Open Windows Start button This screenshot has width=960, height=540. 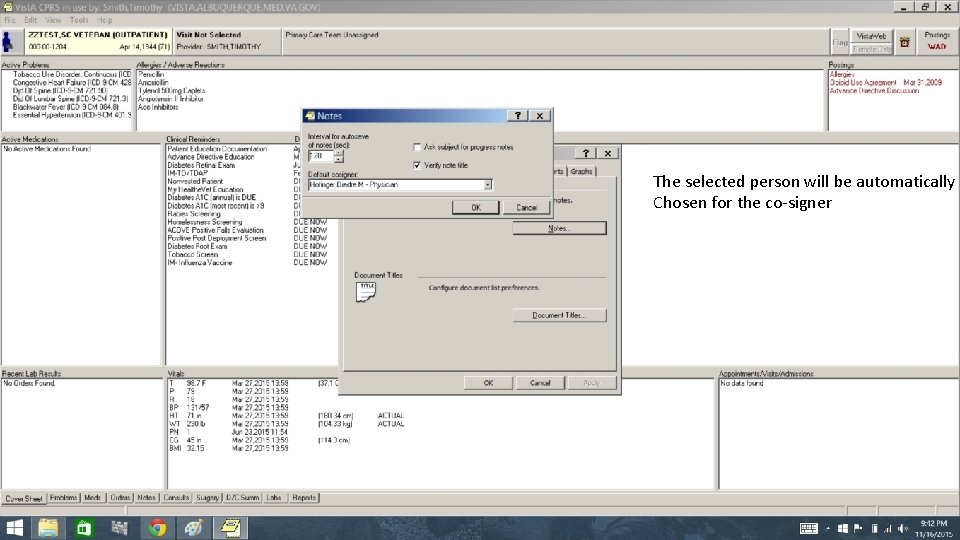click(x=14, y=528)
